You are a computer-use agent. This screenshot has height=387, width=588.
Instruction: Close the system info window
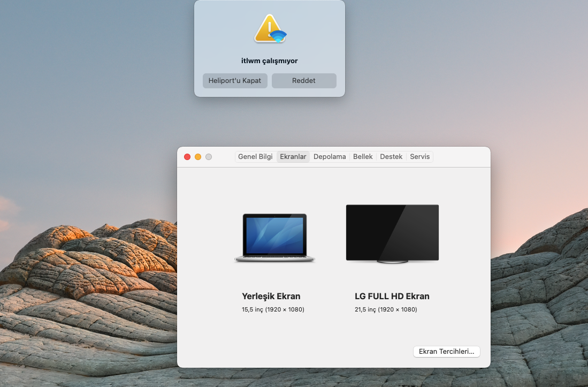[x=187, y=157]
